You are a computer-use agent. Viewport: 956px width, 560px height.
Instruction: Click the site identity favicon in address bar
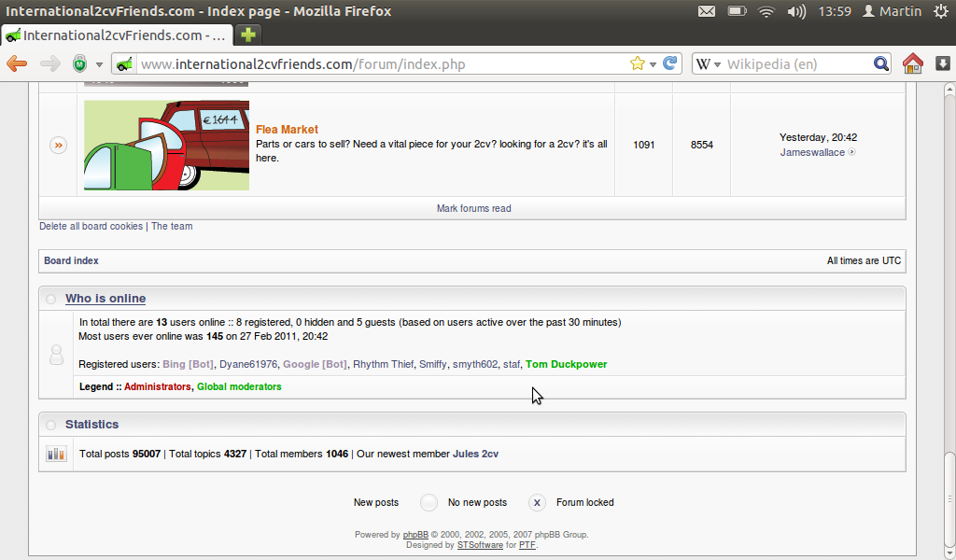point(124,64)
